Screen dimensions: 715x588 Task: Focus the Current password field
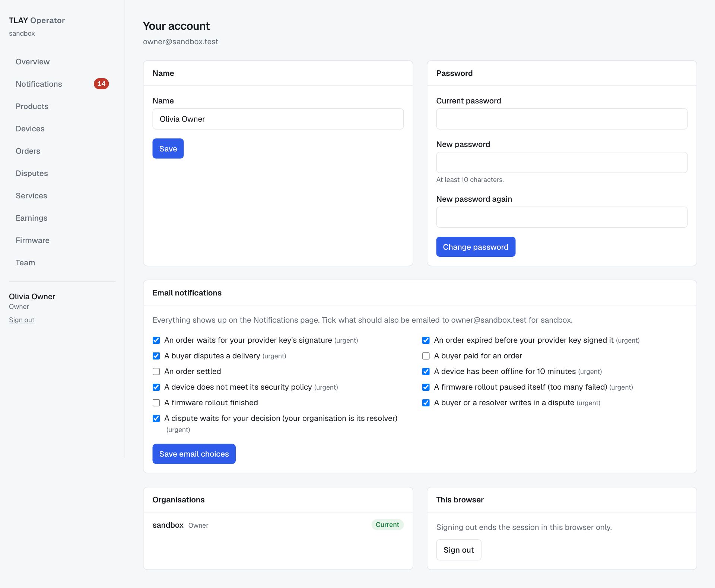pyautogui.click(x=562, y=119)
